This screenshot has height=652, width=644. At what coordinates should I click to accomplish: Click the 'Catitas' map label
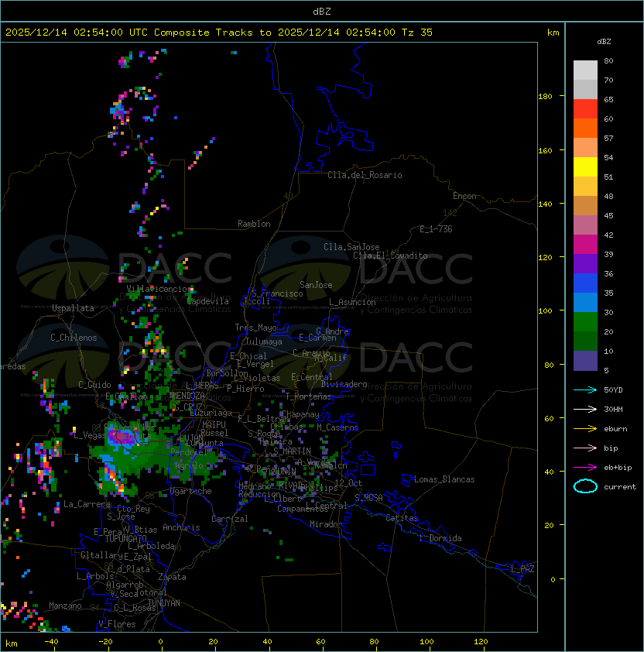tap(402, 518)
